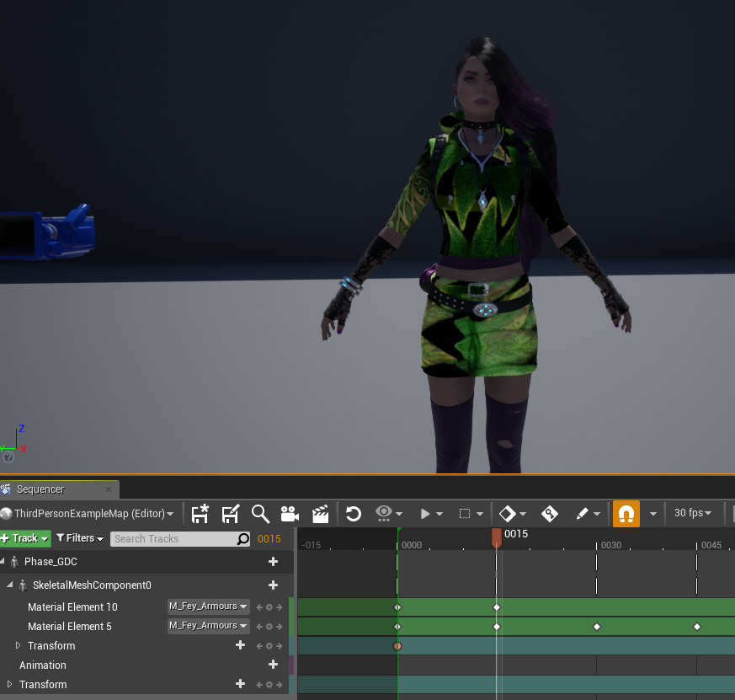Click the Render Movie clapperboard icon
The image size is (735, 700).
coord(320,514)
